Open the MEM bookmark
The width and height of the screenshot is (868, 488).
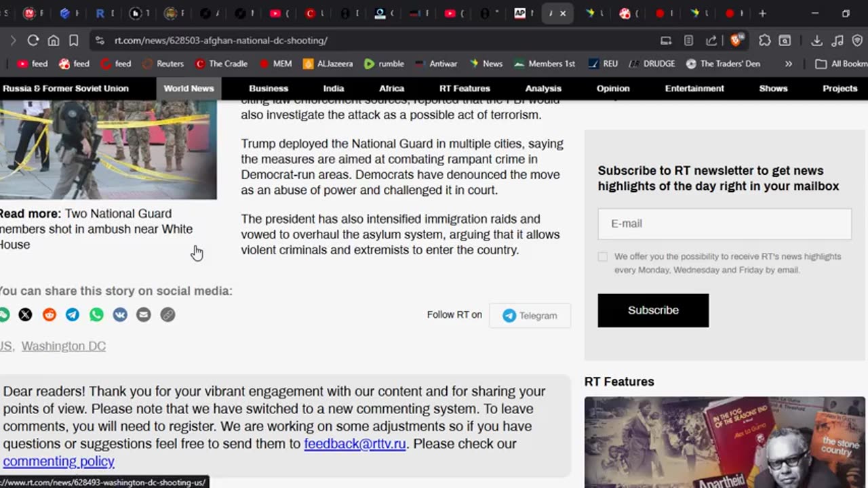click(x=275, y=64)
